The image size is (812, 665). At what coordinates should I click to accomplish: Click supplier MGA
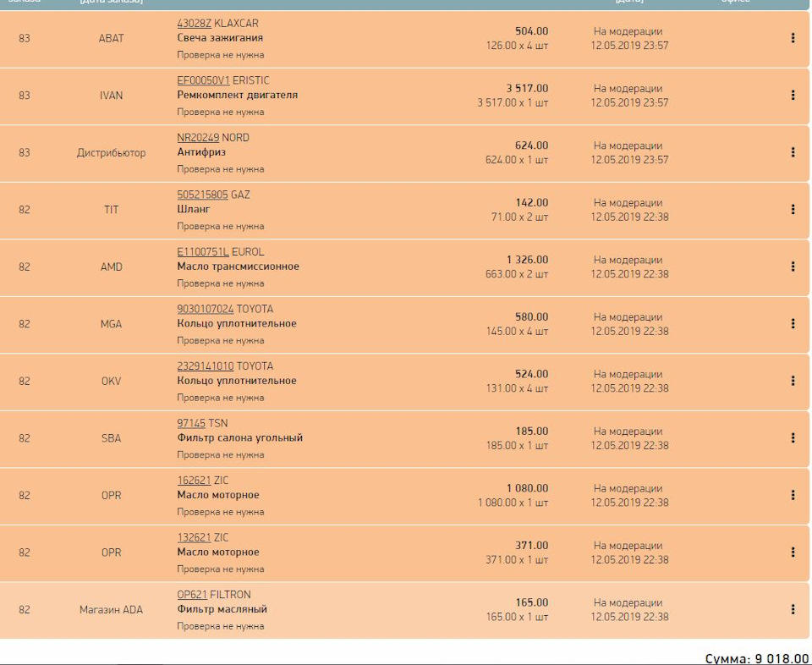[x=111, y=324]
